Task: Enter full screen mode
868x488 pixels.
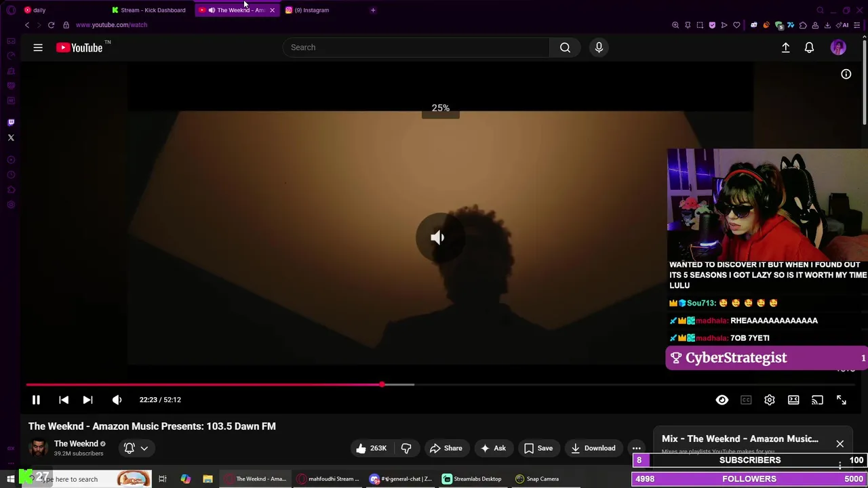Action: tap(841, 400)
